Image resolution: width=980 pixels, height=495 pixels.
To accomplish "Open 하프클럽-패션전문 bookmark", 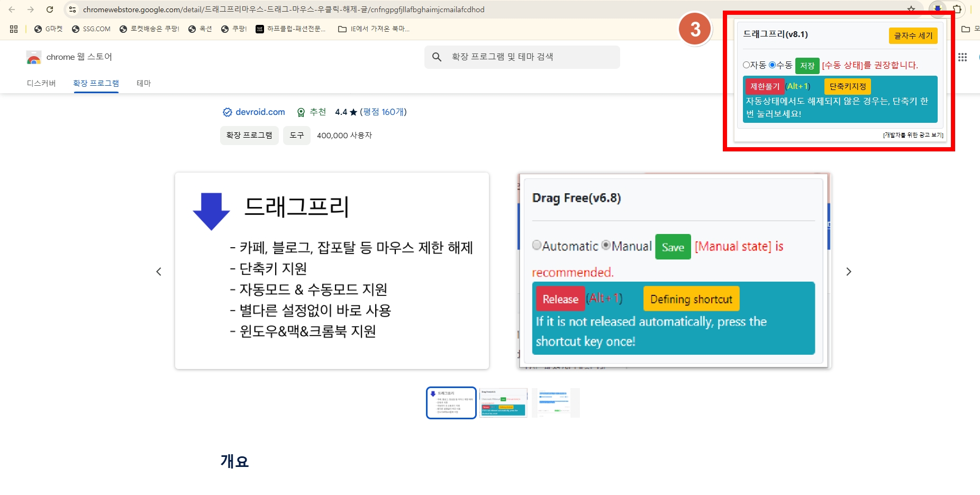I will [x=291, y=29].
